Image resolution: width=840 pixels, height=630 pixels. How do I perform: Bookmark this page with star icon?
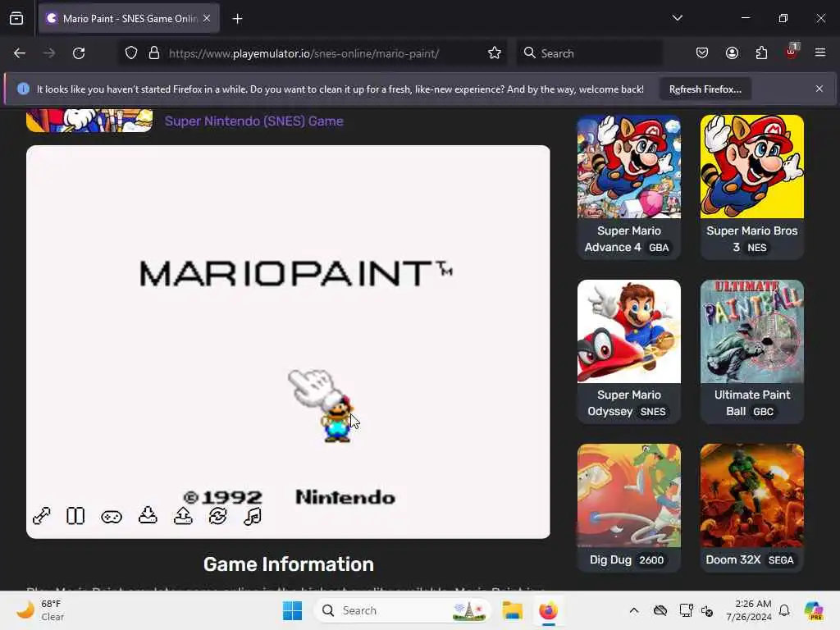[495, 53]
